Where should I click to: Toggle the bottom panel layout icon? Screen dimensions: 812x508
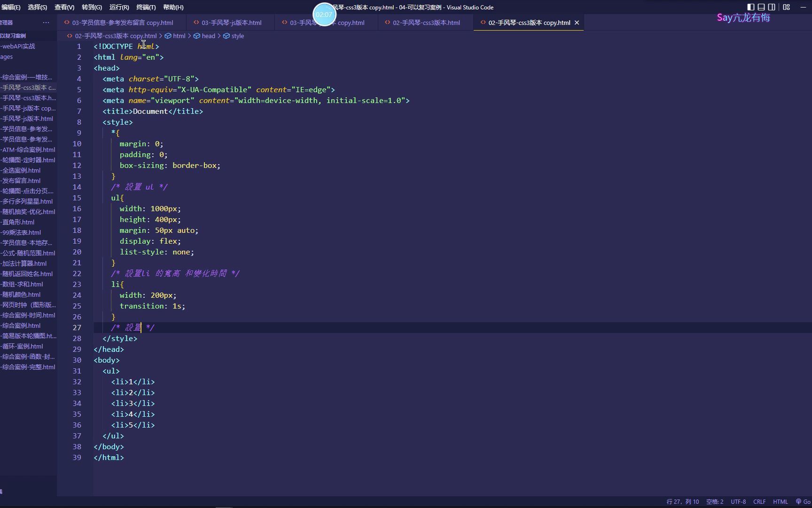pyautogui.click(x=761, y=7)
